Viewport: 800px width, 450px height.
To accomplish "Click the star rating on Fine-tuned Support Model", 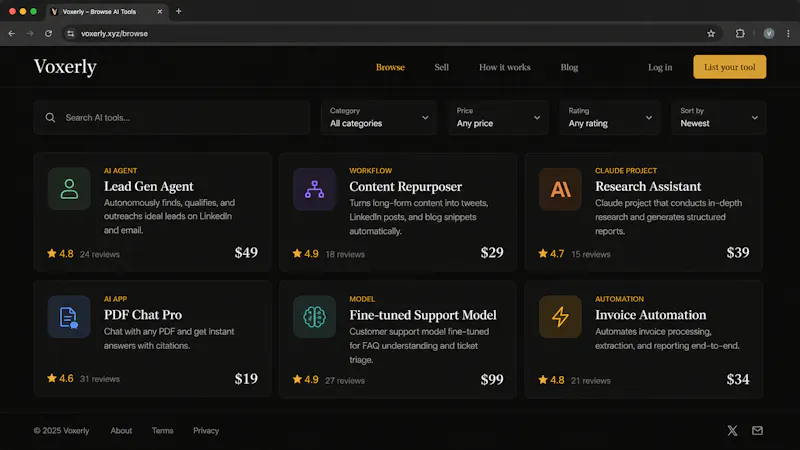I will pos(305,380).
